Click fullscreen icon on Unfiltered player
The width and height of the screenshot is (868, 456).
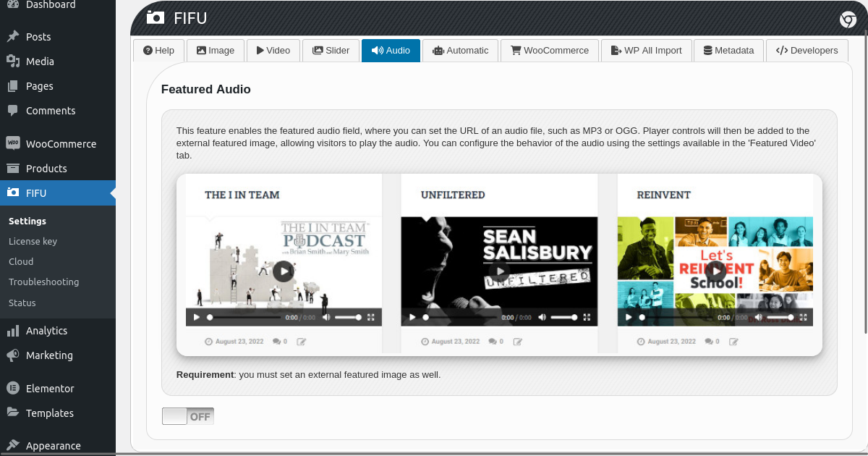point(587,317)
